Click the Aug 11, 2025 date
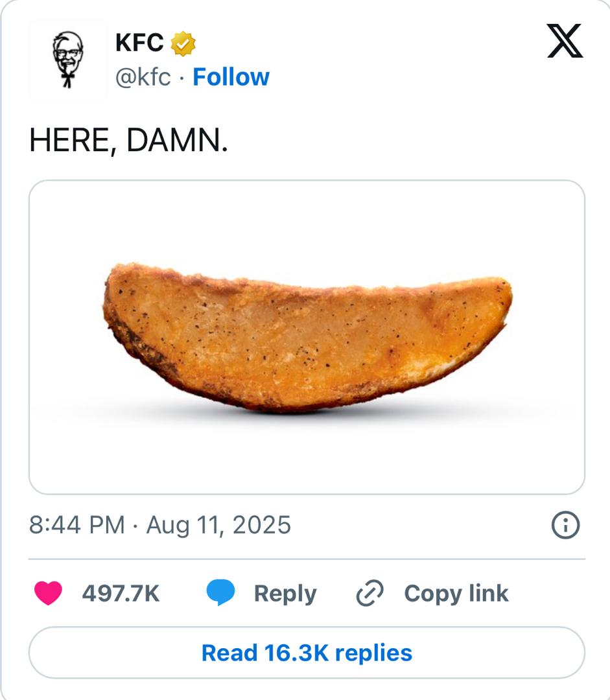 [x=218, y=524]
